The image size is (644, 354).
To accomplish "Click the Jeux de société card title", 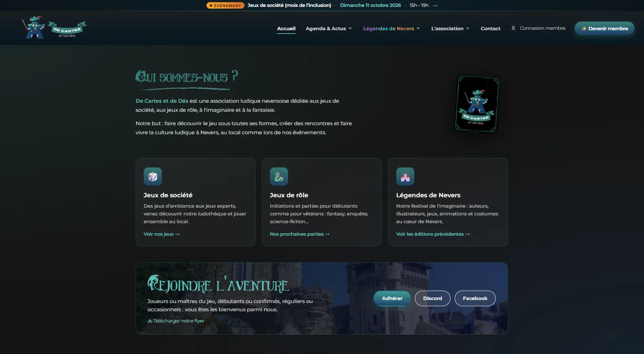I will (168, 195).
